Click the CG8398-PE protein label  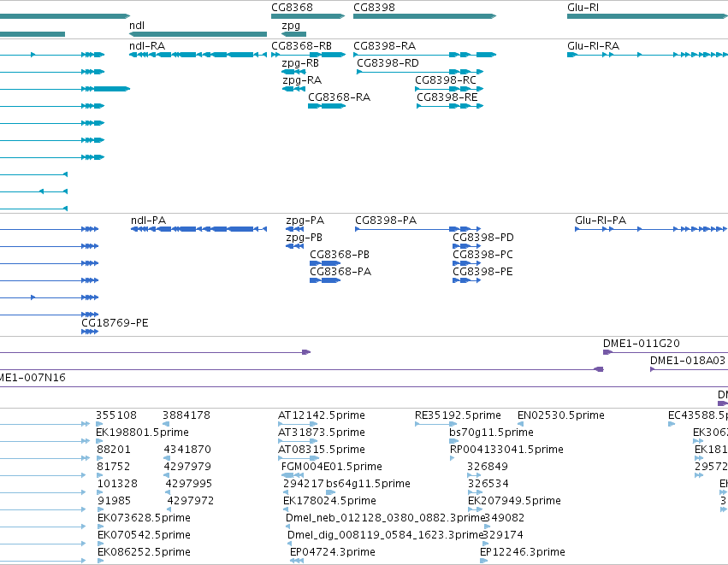pyautogui.click(x=482, y=272)
